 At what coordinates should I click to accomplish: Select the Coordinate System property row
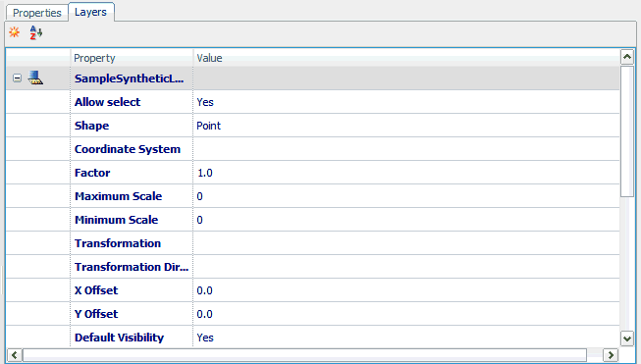point(313,149)
